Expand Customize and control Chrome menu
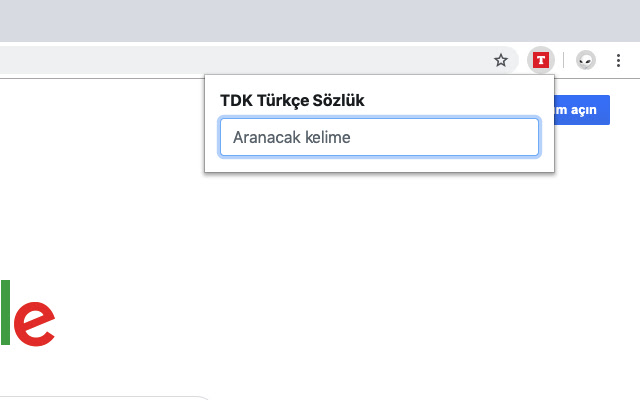Image resolution: width=640 pixels, height=400 pixels. pos(618,60)
